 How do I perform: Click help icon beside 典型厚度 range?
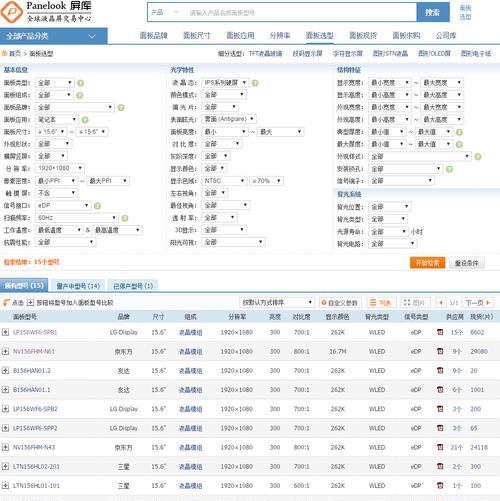(x=459, y=132)
